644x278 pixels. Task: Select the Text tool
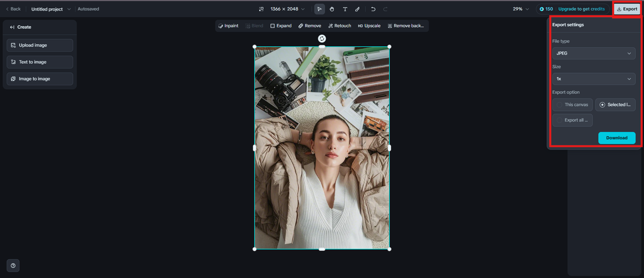coord(345,9)
